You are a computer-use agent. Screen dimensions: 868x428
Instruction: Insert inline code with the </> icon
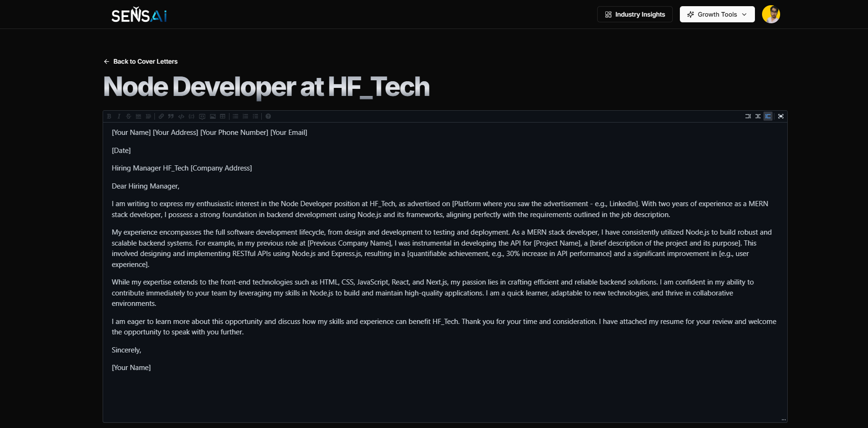coord(181,116)
